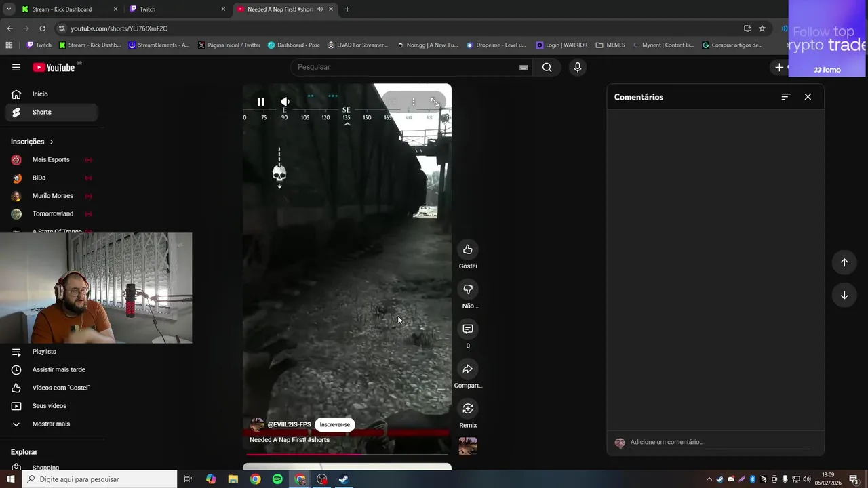
Task: Open the volume tray control
Action: (x=807, y=479)
